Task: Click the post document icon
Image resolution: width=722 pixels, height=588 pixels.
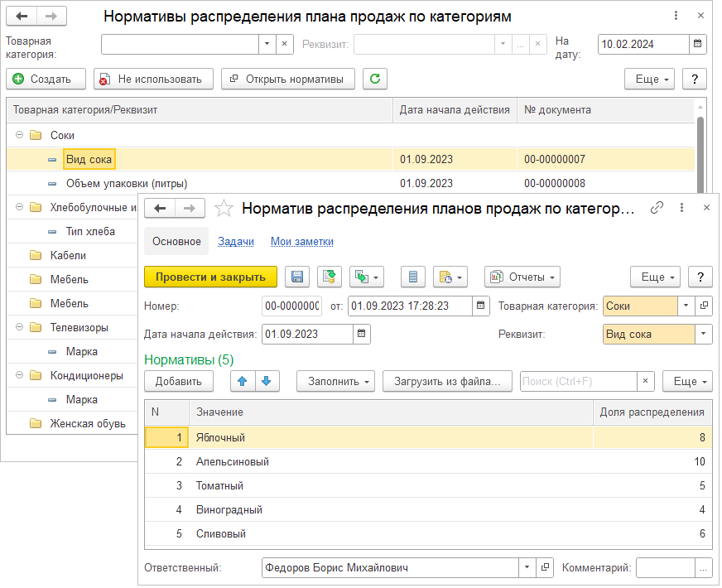Action: tap(330, 277)
